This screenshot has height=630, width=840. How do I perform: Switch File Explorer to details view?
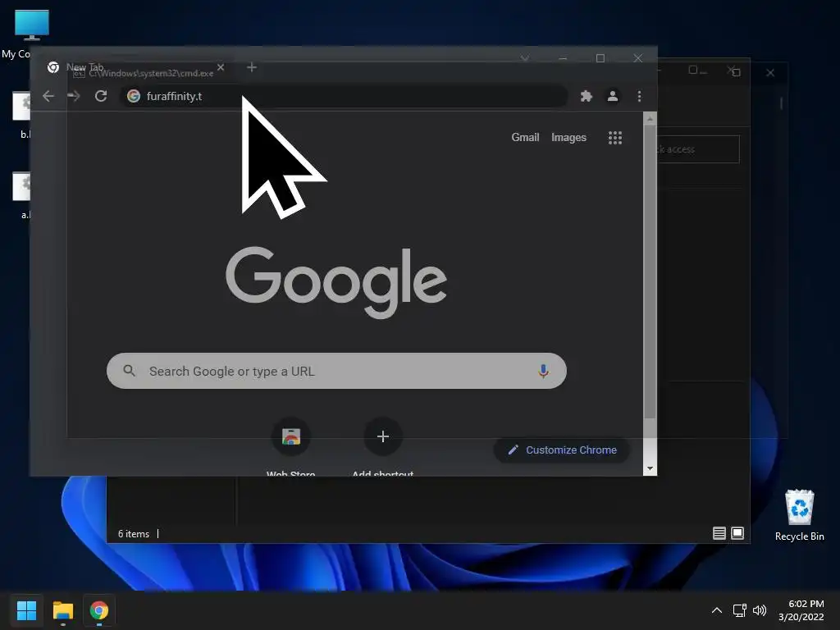(719, 533)
